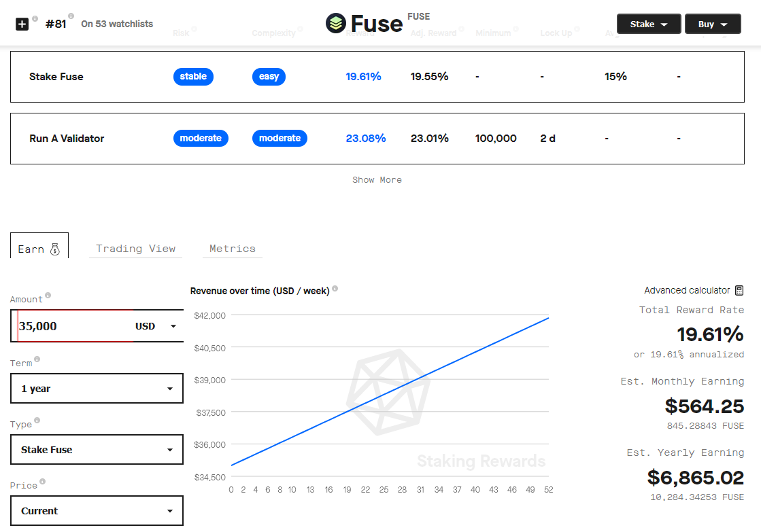This screenshot has width=761, height=532.
Task: Click the info icon next to Amount
Action: tap(48, 295)
